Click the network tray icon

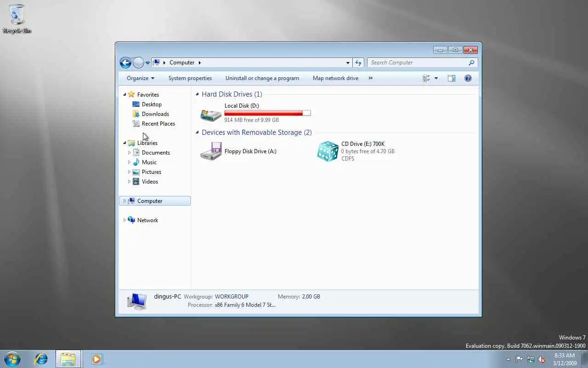tap(531, 359)
